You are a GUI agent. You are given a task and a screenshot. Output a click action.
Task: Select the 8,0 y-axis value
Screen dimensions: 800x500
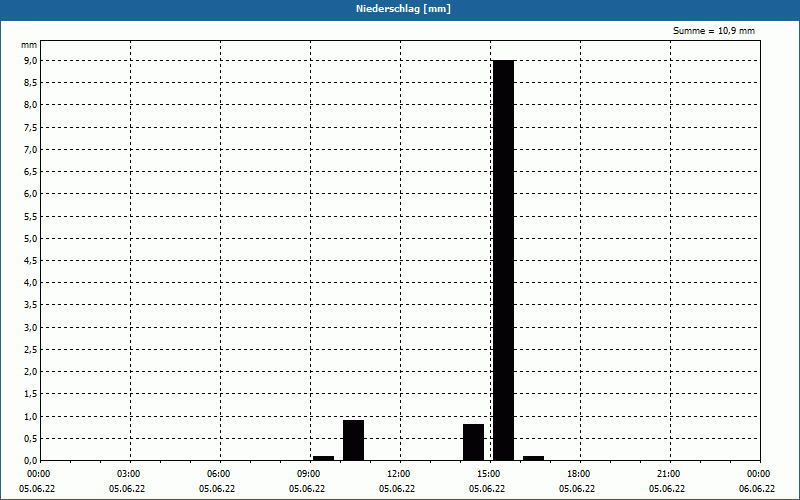[x=30, y=105]
